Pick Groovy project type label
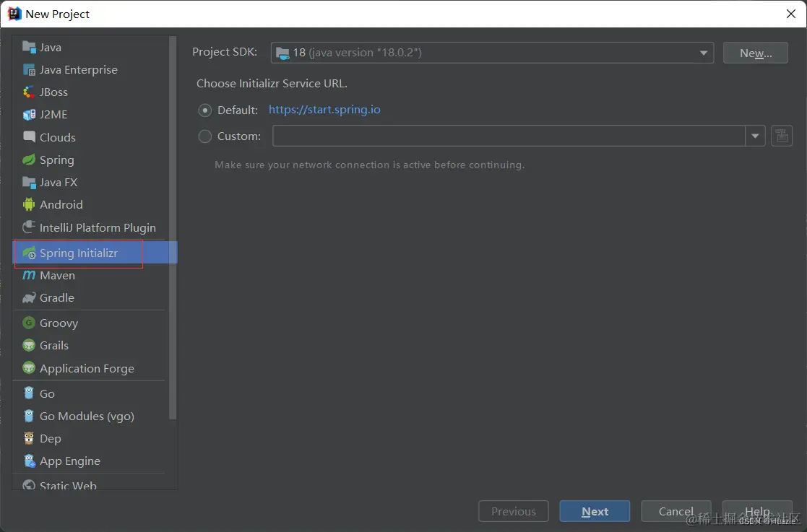This screenshot has width=807, height=532. (59, 323)
